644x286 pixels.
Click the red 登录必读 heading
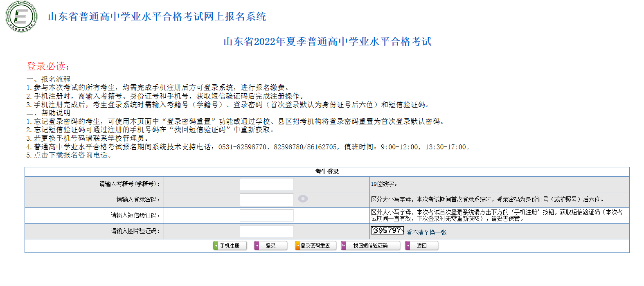(x=48, y=66)
